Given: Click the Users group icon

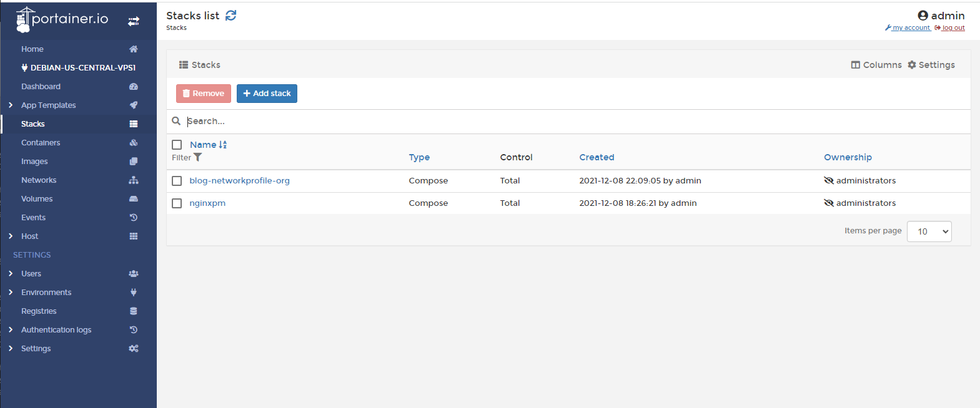Looking at the screenshot, I should click(134, 274).
